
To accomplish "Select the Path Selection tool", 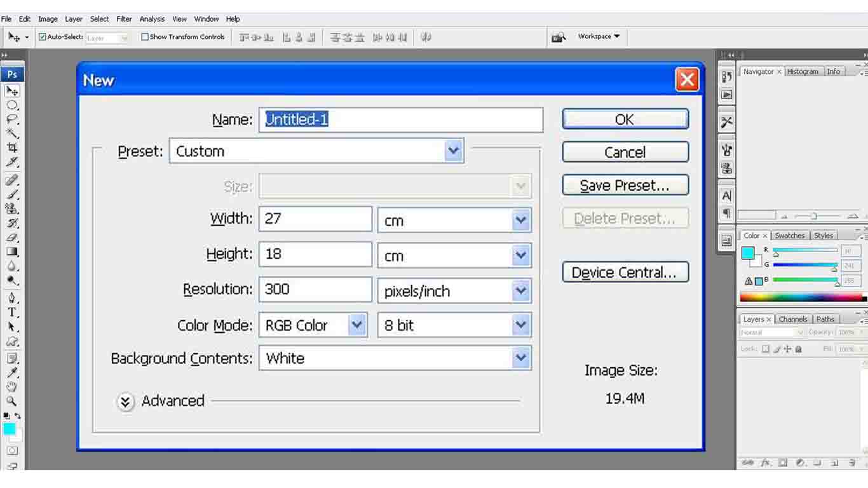I will coord(12,327).
